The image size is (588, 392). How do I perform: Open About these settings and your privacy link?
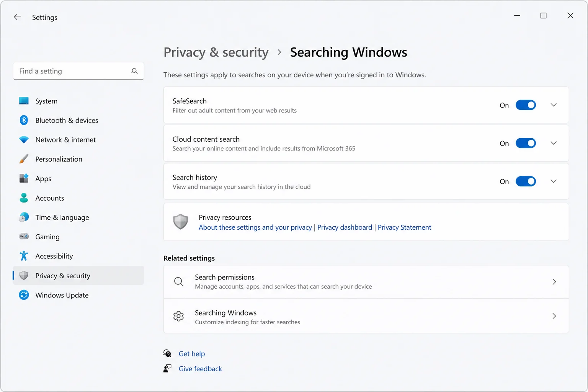[255, 227]
